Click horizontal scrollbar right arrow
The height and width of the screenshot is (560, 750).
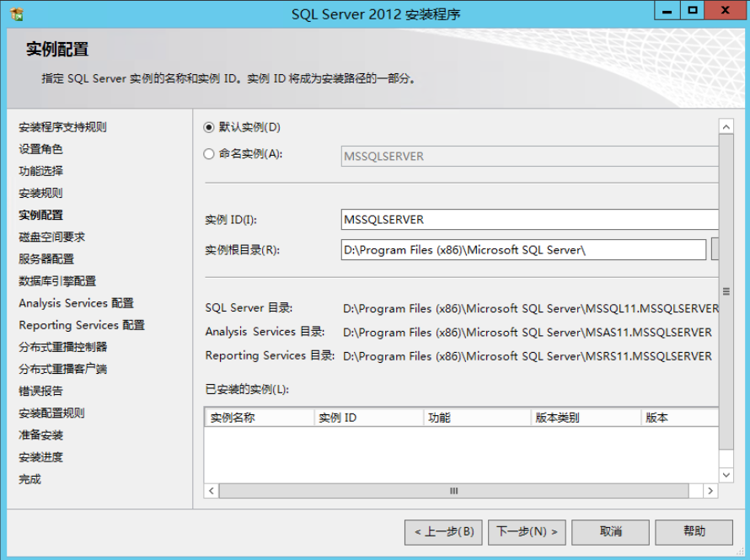(x=710, y=491)
